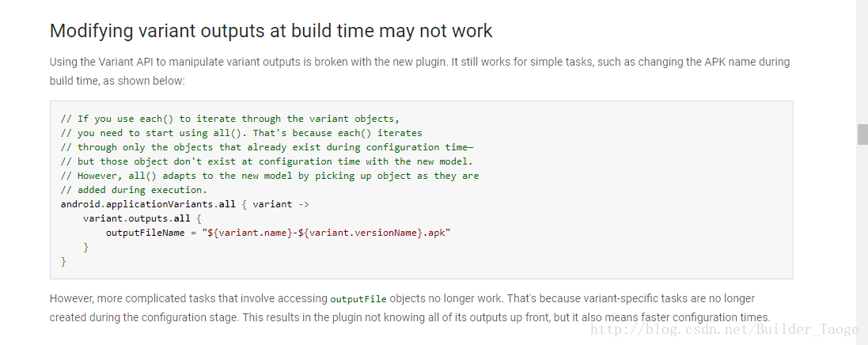868x345 pixels.
Task: Click 'build time, as shown below:' text
Action: [x=117, y=80]
